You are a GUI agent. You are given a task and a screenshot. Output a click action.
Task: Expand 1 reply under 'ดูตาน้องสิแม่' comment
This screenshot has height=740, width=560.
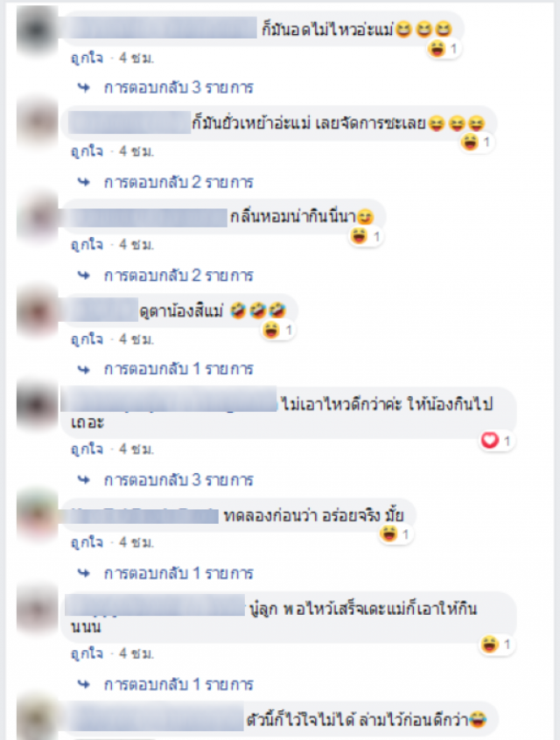pos(178,368)
